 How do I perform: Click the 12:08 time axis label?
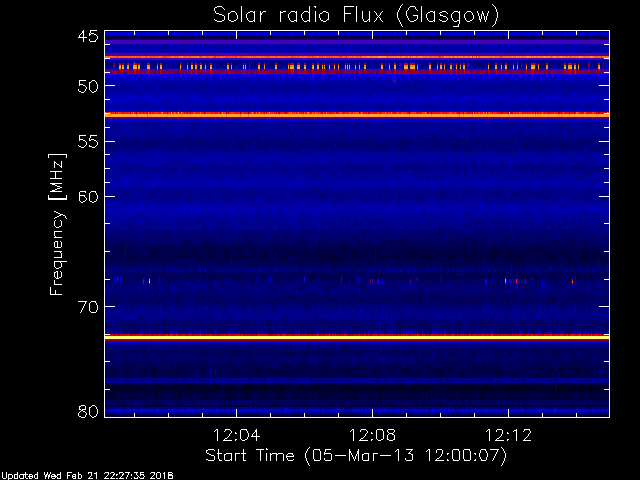tap(372, 435)
